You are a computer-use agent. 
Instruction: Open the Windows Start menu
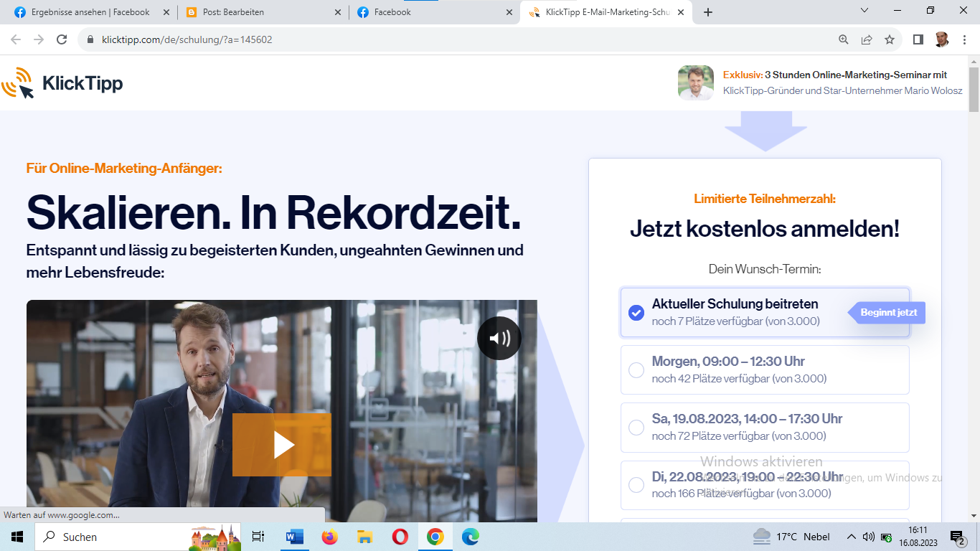pos(17,537)
